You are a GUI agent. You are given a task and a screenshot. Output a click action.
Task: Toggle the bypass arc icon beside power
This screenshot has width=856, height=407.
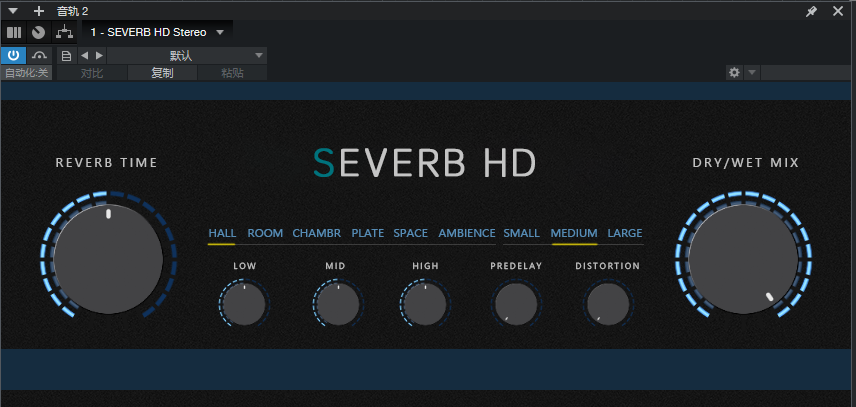click(39, 56)
